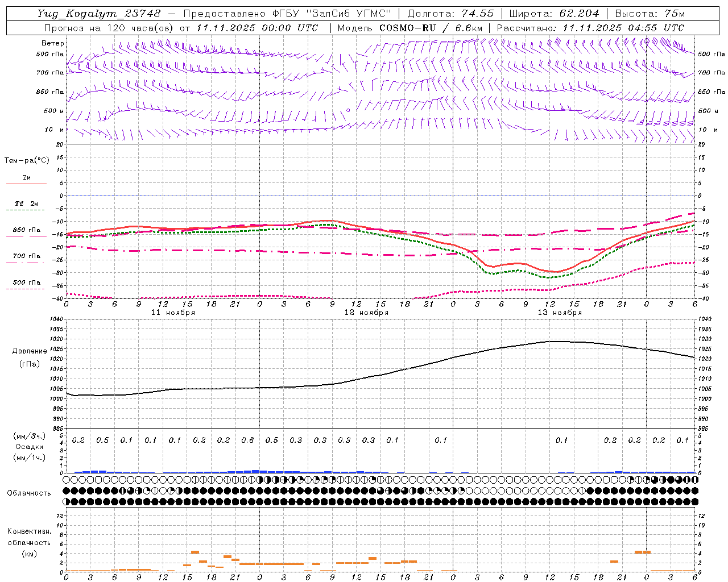Screen dimensions: 728x582
Task: Click the Td 2м dew point legend entry
Action: [27, 203]
